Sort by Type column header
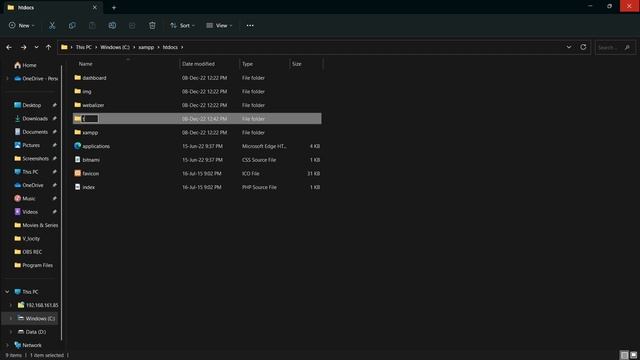The height and width of the screenshot is (360, 640). coord(264,64)
